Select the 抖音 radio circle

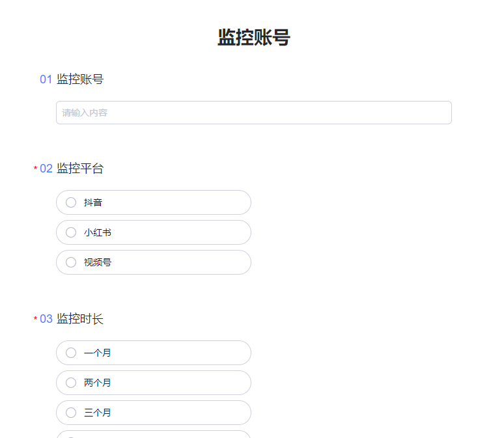[x=71, y=202]
